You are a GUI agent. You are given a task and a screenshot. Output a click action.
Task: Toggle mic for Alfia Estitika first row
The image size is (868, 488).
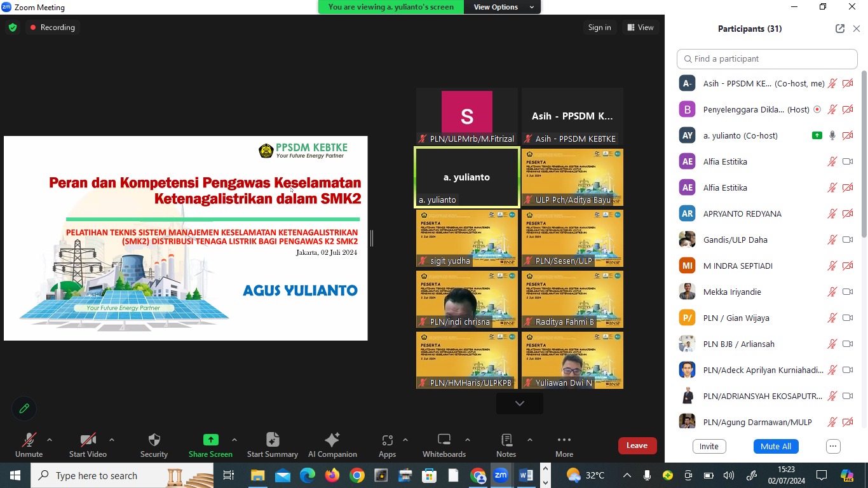pyautogui.click(x=832, y=161)
